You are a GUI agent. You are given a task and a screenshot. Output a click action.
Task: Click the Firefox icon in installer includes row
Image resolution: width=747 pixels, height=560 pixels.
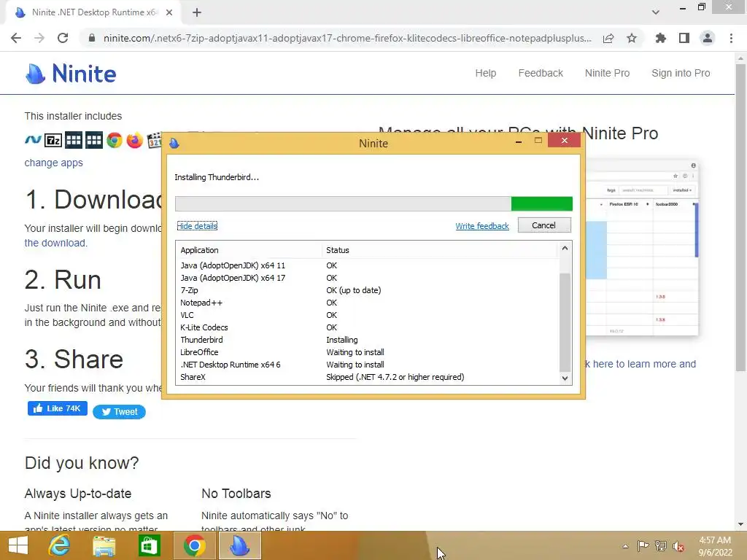tap(135, 141)
